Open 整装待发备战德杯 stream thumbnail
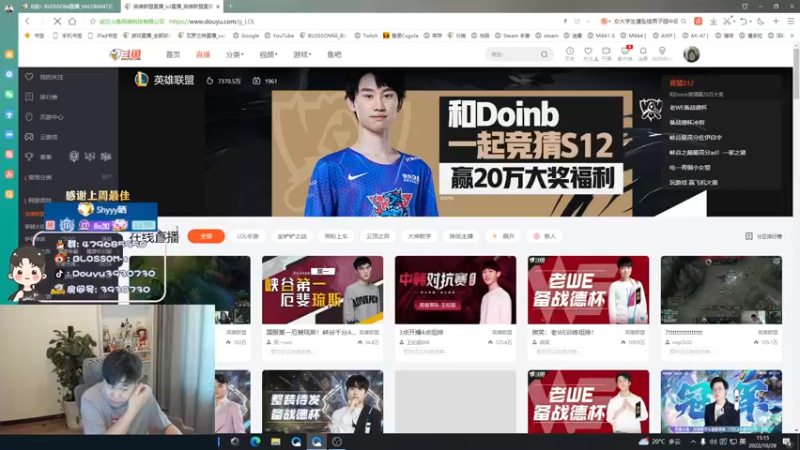 click(x=322, y=402)
